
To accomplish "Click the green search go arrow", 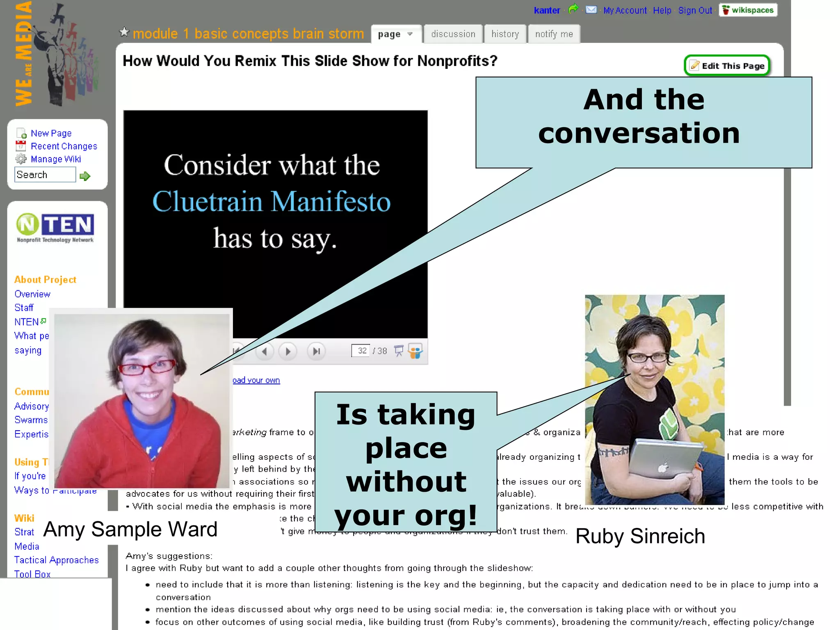I will [x=85, y=176].
